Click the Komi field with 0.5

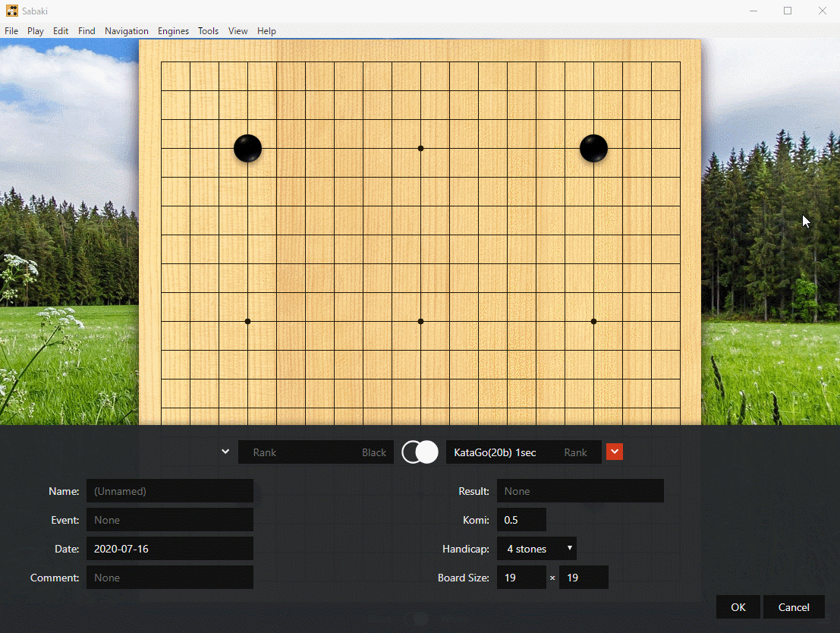521,520
